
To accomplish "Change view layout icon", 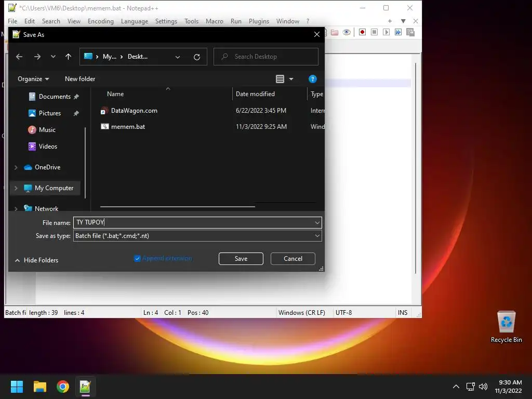I will (x=280, y=79).
